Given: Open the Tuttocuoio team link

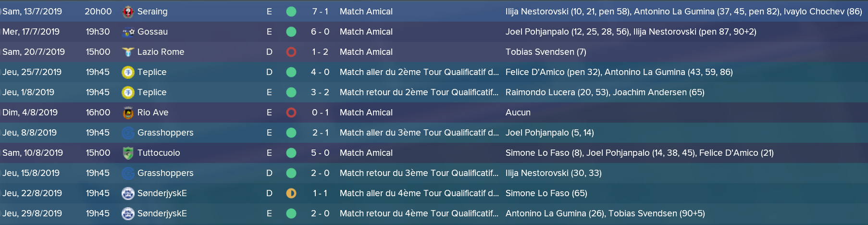Looking at the screenshot, I should click(x=159, y=153).
